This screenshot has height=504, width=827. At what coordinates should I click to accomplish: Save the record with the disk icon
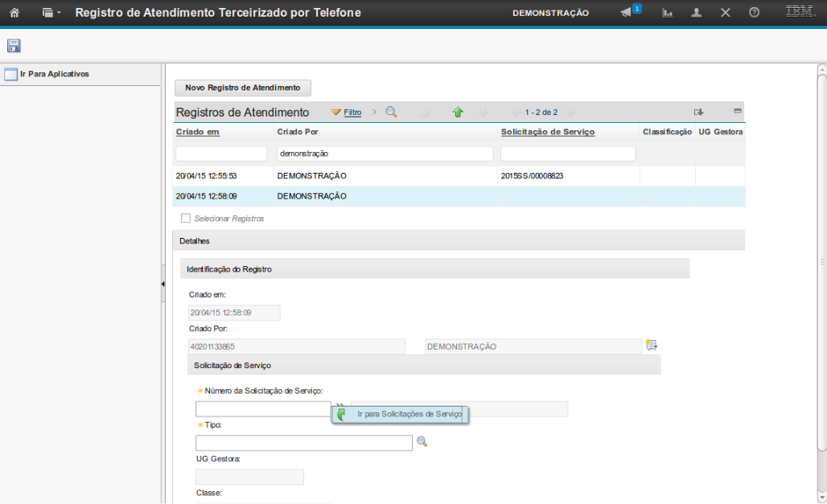[x=14, y=46]
